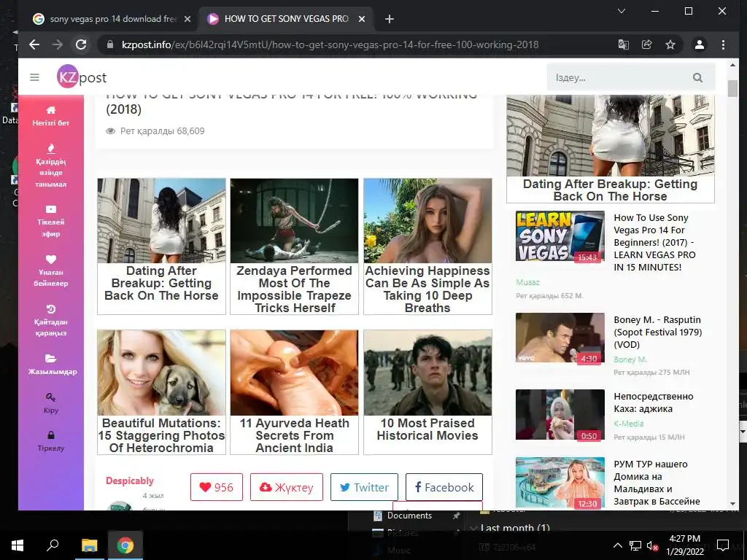
Task: Share via the Twitter button
Action: [364, 487]
